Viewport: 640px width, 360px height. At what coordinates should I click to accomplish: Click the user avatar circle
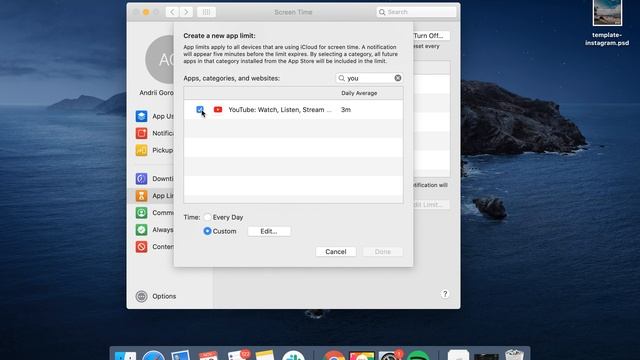tap(161, 60)
